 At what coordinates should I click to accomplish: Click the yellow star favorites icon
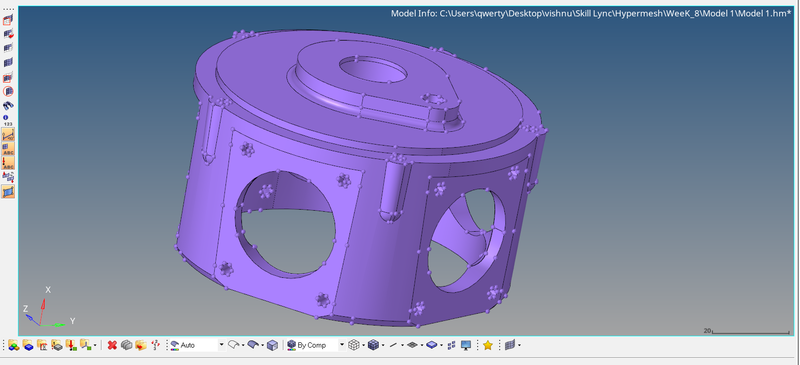tap(488, 346)
